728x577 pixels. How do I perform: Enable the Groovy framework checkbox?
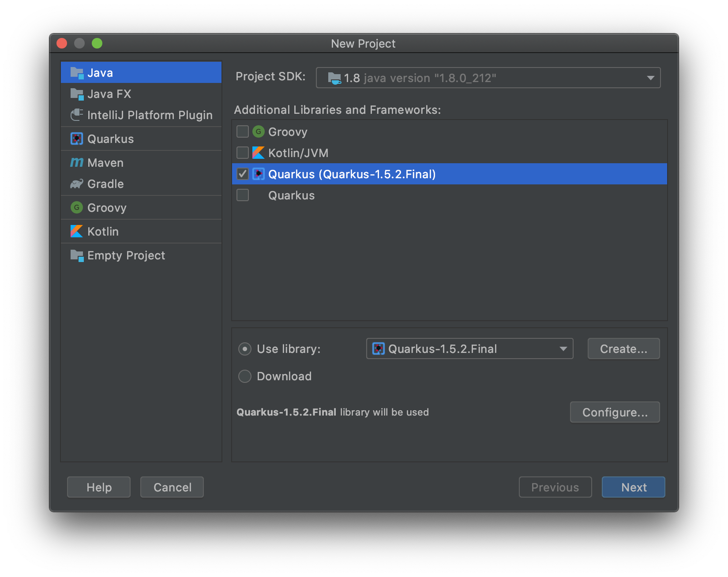point(243,131)
